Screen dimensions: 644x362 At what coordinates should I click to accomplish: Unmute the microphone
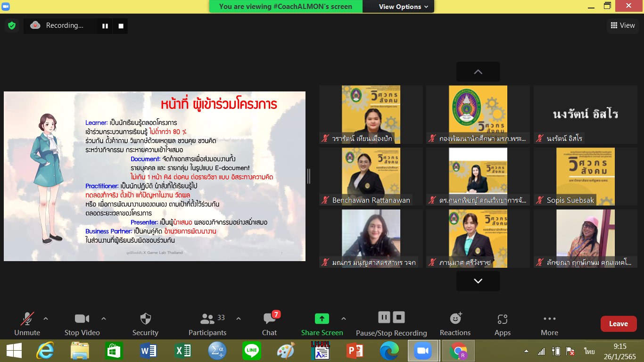tap(27, 324)
